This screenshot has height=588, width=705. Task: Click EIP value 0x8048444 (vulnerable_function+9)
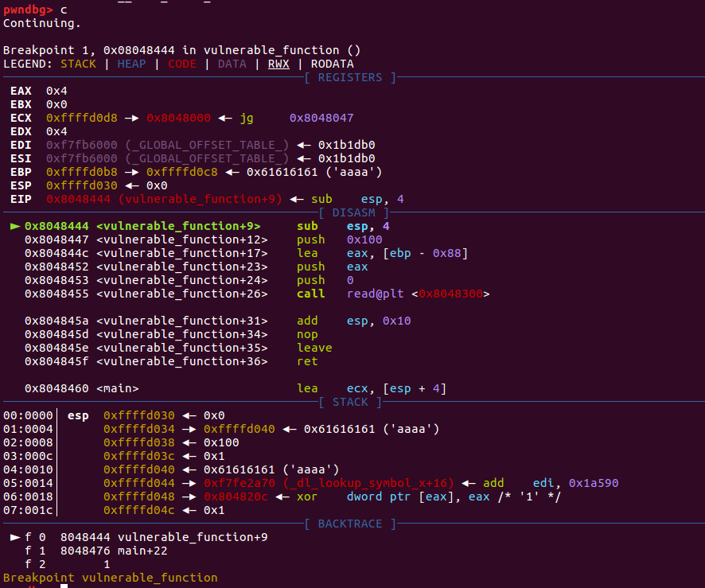(164, 199)
